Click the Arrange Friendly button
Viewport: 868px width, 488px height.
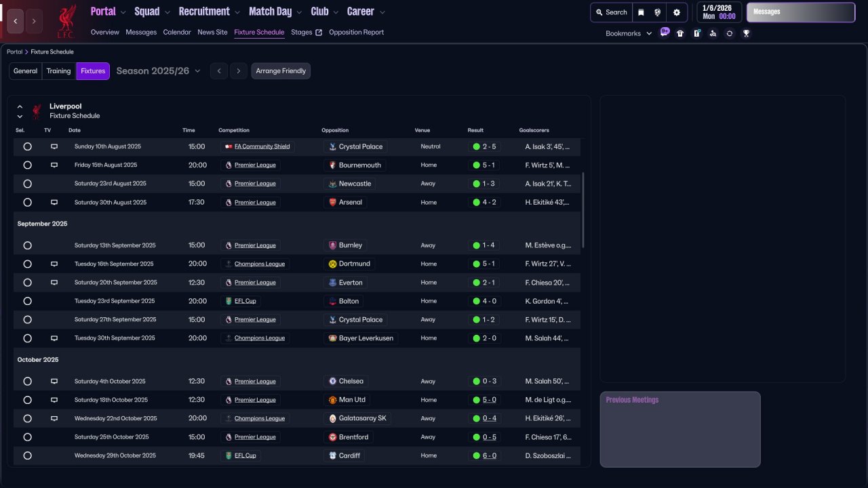[281, 71]
